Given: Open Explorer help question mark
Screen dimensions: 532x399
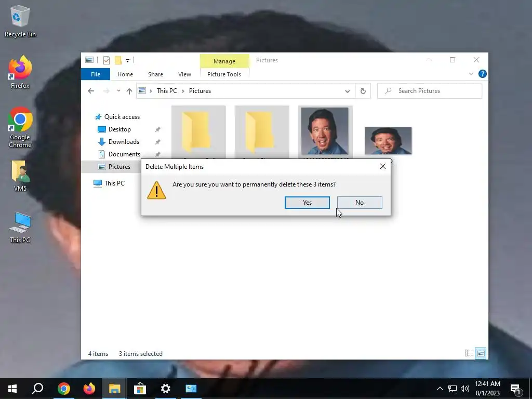Looking at the screenshot, I should [x=482, y=74].
